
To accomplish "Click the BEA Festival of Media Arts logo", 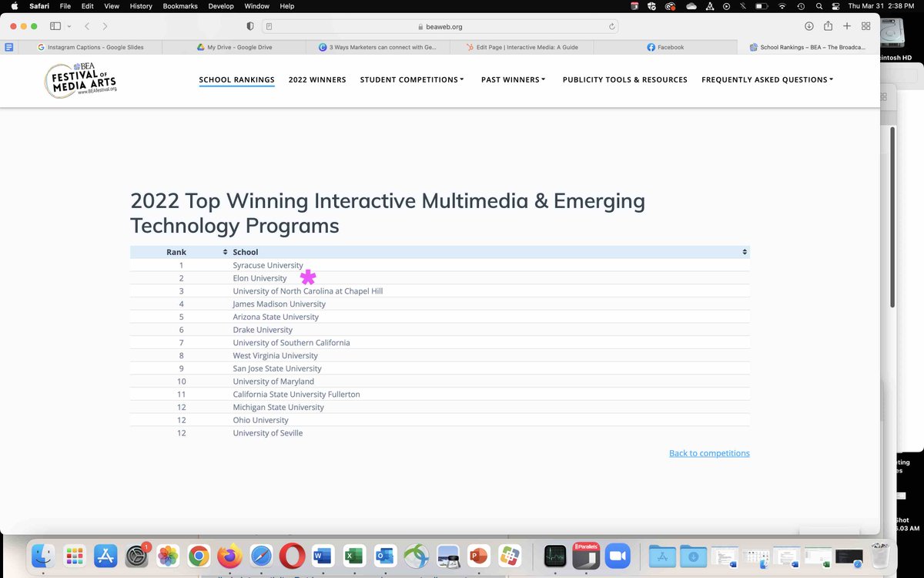I will [81, 80].
